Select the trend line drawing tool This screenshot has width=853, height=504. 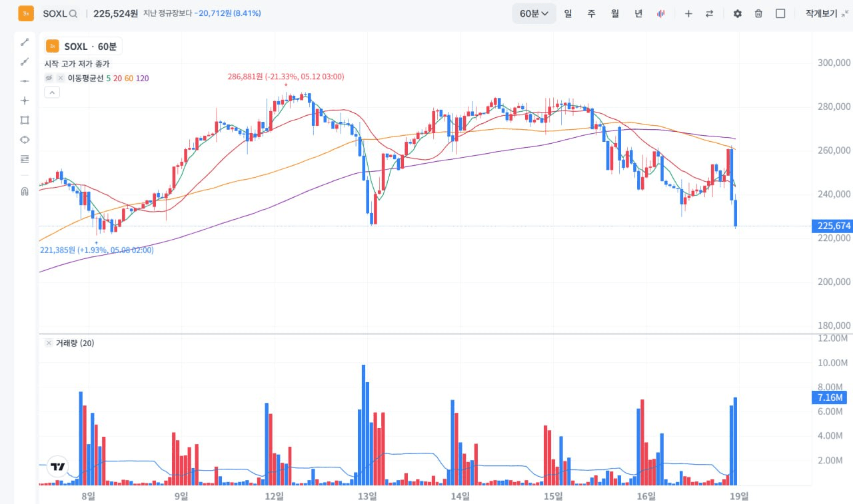click(x=25, y=42)
